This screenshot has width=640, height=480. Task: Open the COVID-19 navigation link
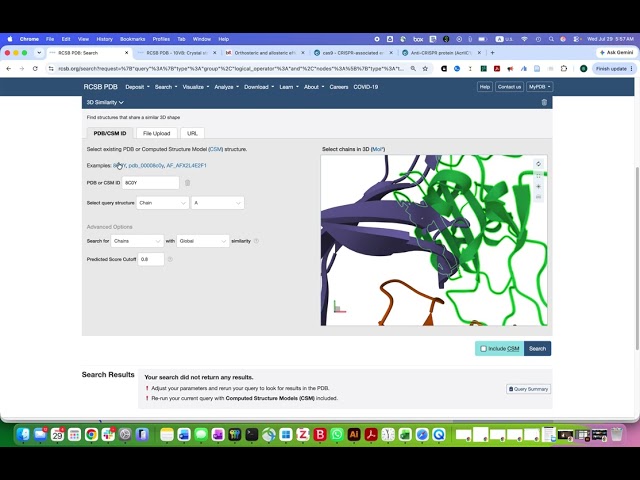point(366,87)
